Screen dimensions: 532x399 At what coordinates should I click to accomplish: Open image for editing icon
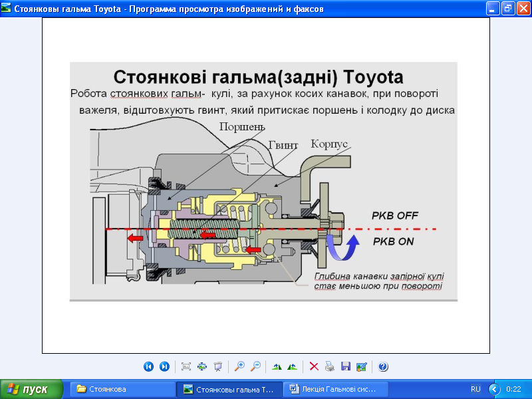[362, 366]
